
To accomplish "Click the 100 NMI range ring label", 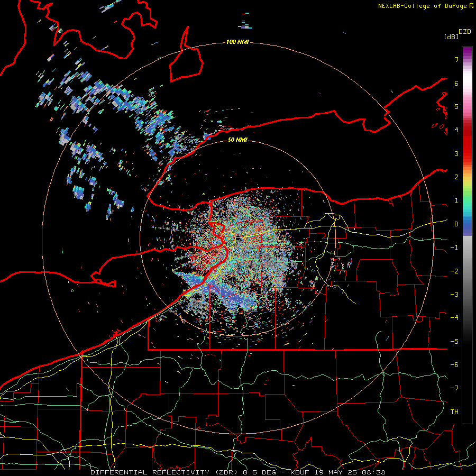I will pyautogui.click(x=237, y=42).
